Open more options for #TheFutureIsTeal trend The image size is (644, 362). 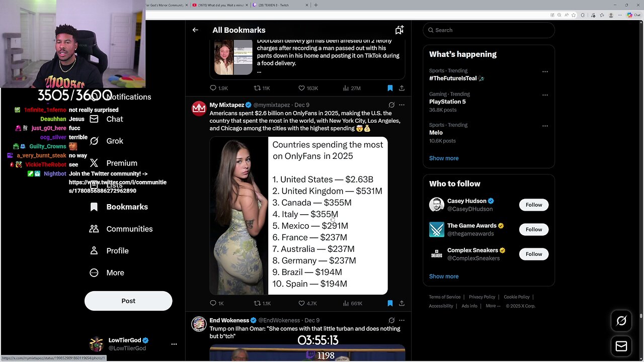(x=545, y=71)
